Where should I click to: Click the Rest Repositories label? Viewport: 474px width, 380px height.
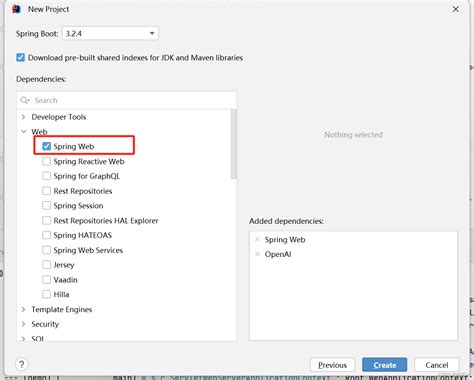click(x=83, y=191)
